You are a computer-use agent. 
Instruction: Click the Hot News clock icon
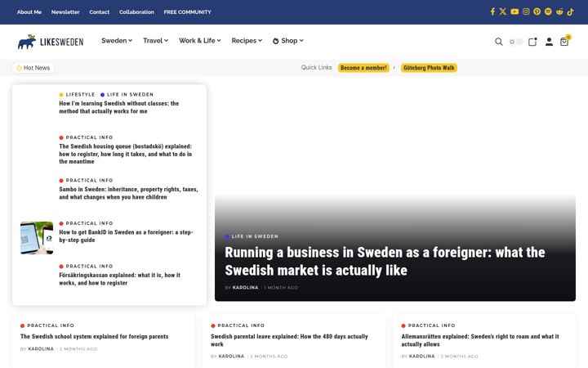(19, 68)
